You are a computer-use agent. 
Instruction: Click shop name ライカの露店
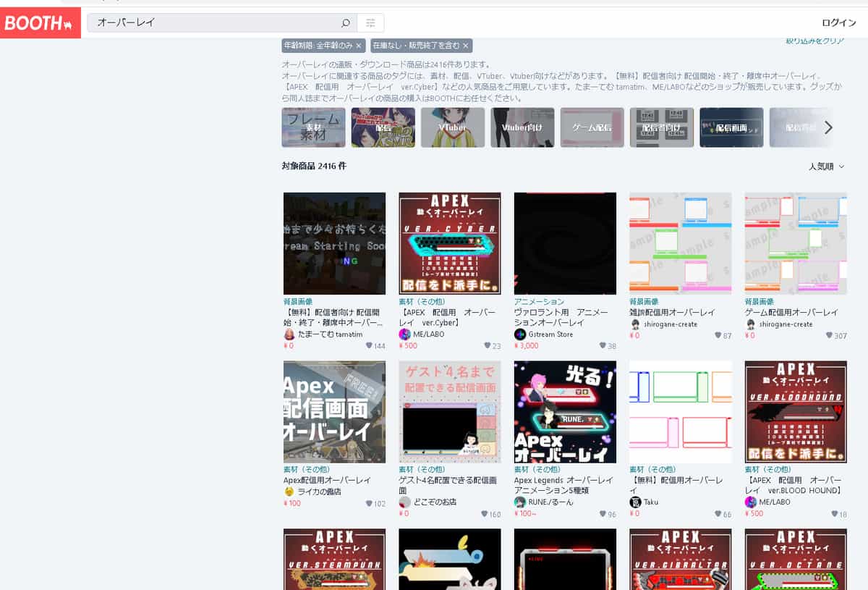319,492
